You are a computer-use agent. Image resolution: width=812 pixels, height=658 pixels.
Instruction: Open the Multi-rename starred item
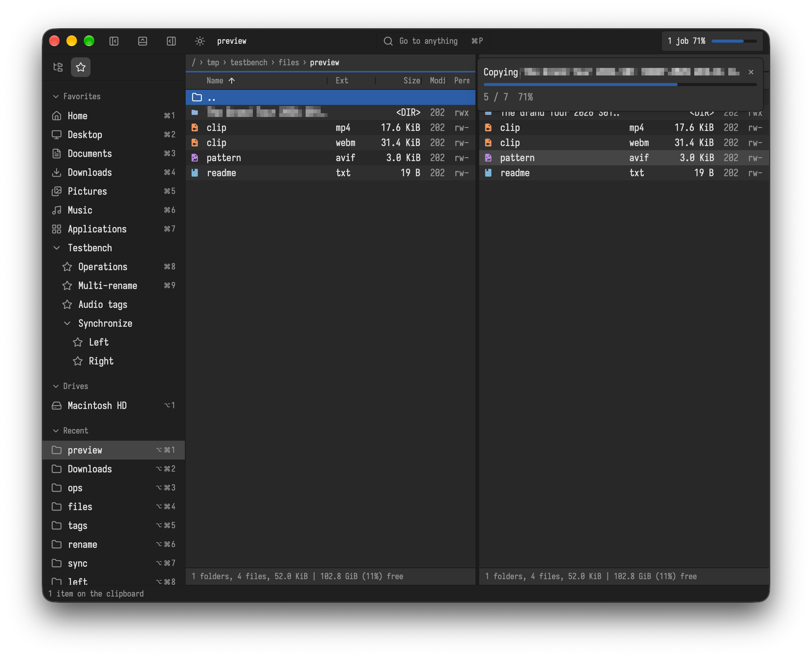(114, 286)
